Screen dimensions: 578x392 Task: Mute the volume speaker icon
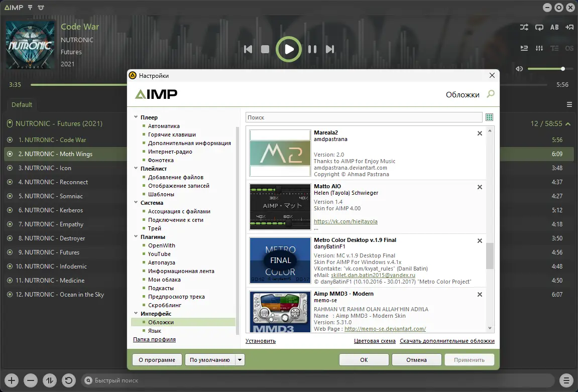click(x=519, y=69)
